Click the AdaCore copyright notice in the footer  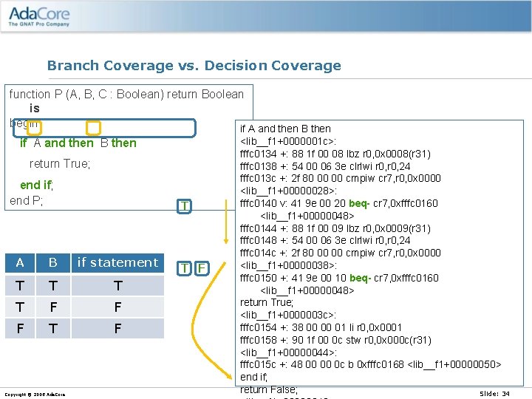click(x=35, y=395)
